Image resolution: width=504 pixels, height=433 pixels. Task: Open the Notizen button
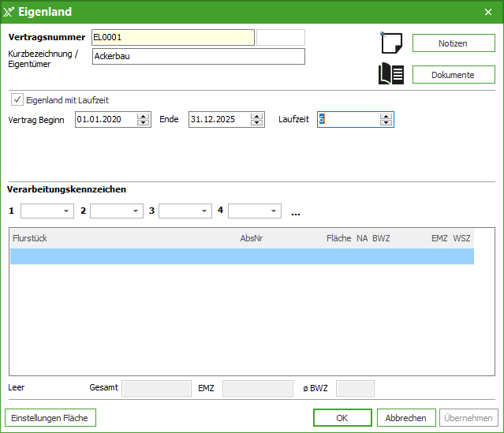point(453,43)
